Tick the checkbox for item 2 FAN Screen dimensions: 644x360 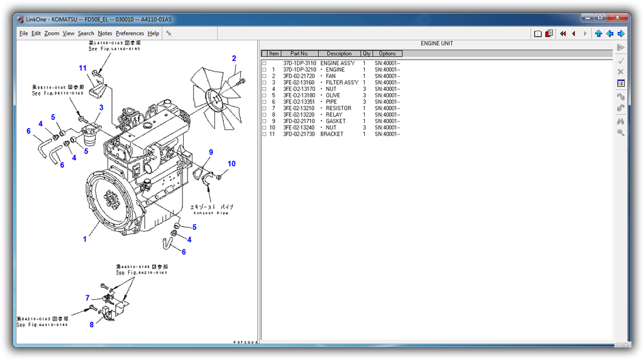tap(264, 77)
